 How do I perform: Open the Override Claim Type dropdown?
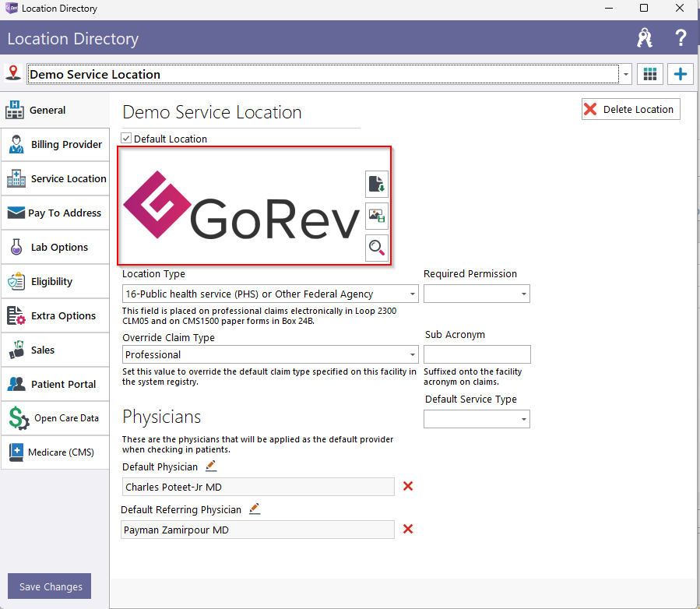coord(270,354)
